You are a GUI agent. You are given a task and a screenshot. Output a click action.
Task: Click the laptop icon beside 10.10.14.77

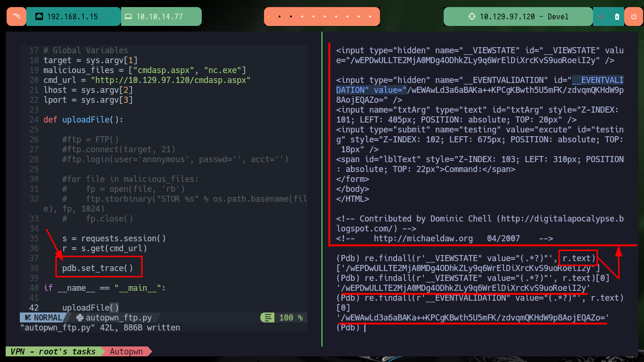(x=128, y=16)
